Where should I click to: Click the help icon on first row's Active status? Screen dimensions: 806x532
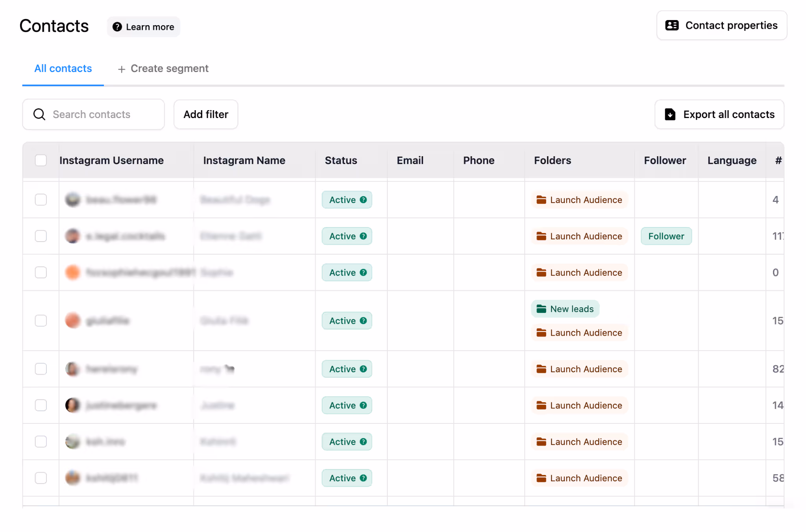tap(363, 200)
